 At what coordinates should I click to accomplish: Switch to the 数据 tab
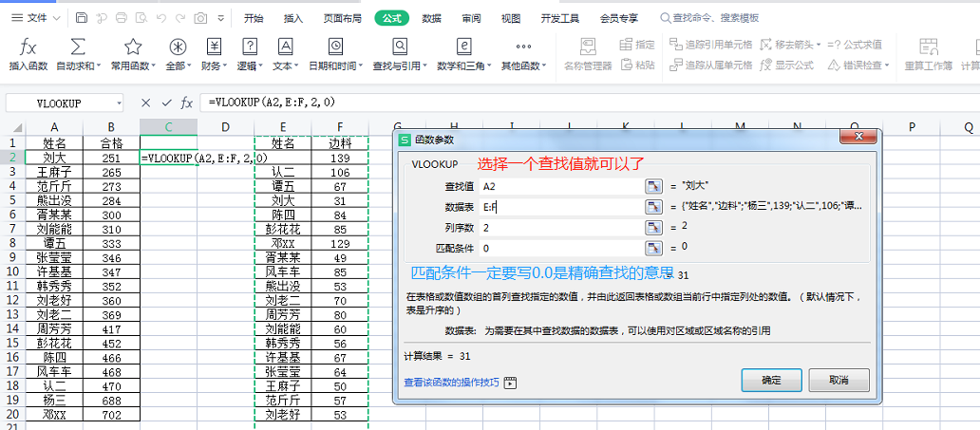click(x=432, y=18)
